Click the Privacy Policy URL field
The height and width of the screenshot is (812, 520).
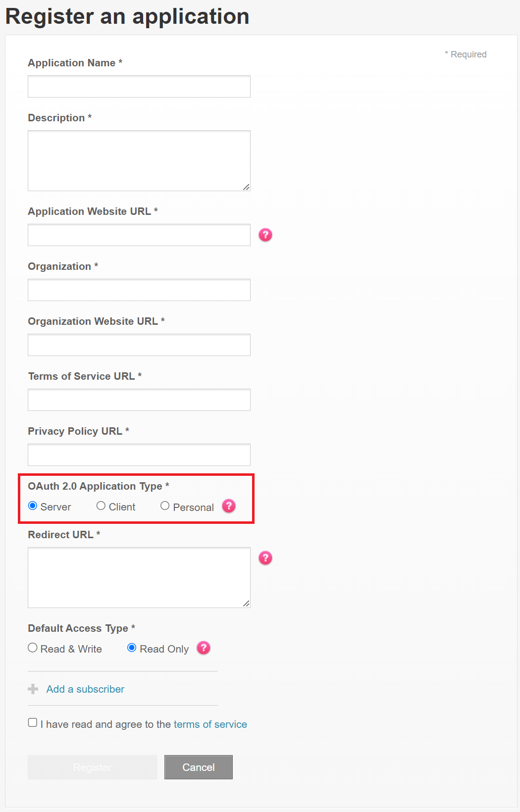pos(139,454)
